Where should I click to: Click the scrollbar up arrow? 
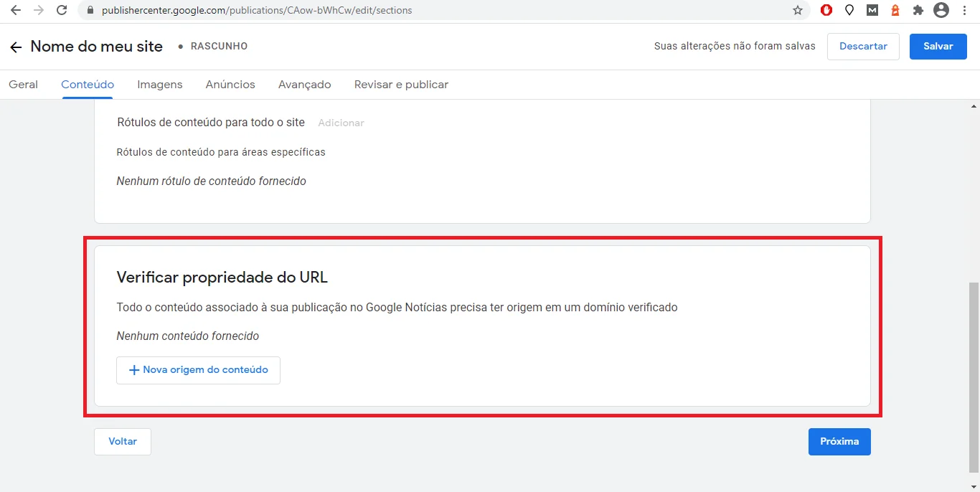click(974, 106)
